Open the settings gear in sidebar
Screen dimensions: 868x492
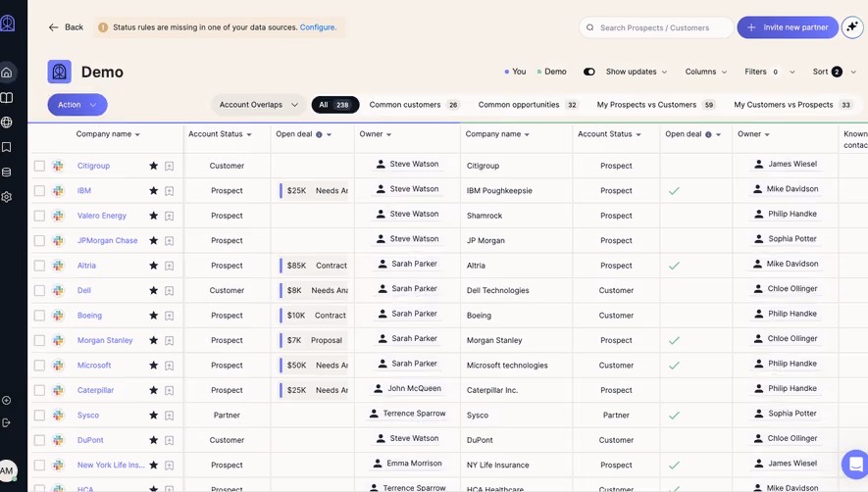(7, 197)
